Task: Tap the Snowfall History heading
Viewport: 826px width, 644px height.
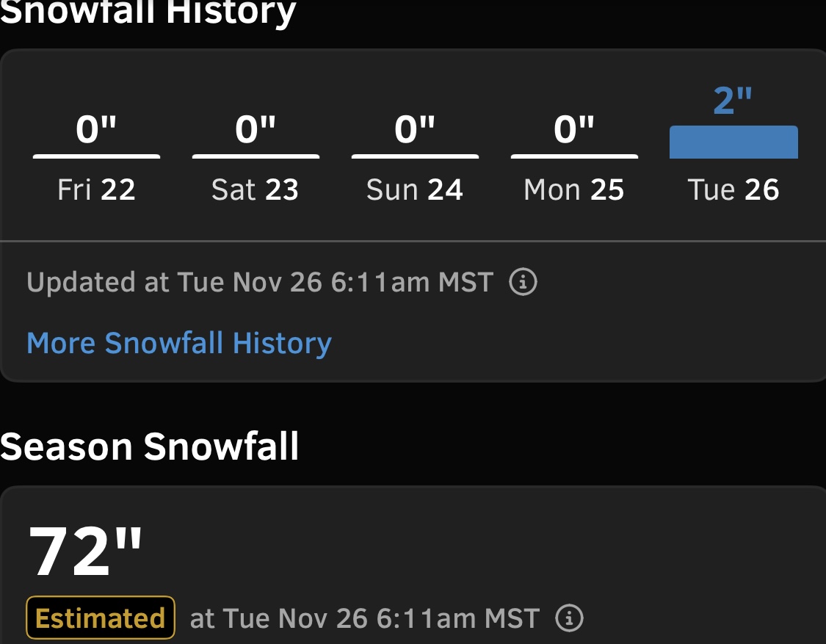Action: [148, 12]
